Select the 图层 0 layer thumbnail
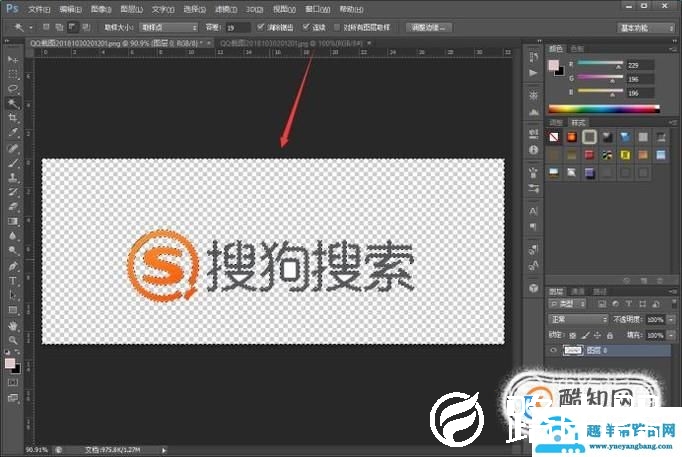Viewport: 682px width, 457px height. coord(572,350)
